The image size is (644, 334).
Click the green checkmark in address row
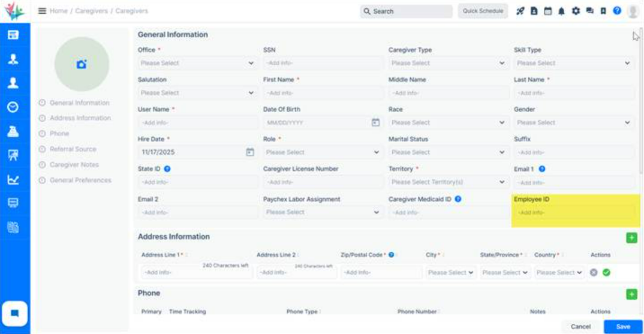pos(606,272)
